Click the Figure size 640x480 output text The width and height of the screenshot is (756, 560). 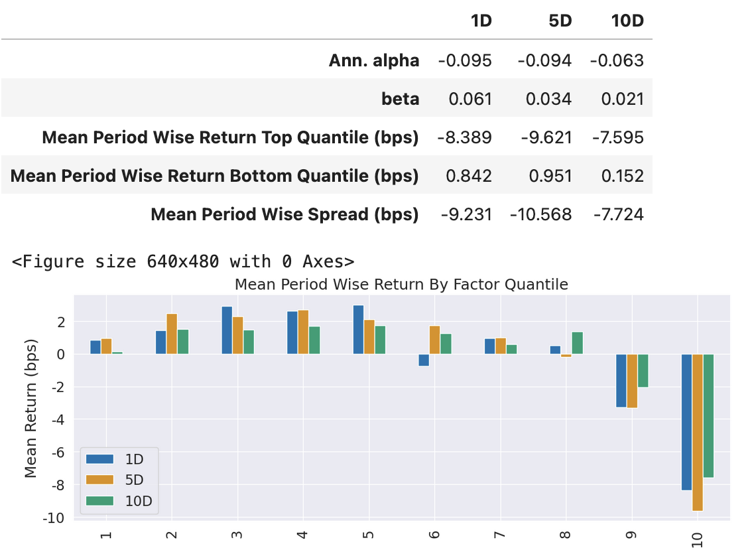click(183, 261)
